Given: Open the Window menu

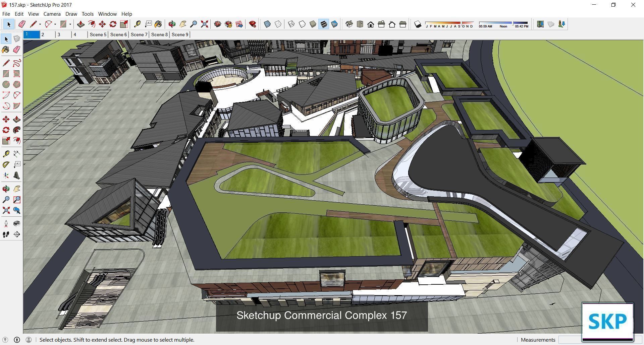Looking at the screenshot, I should click(107, 14).
